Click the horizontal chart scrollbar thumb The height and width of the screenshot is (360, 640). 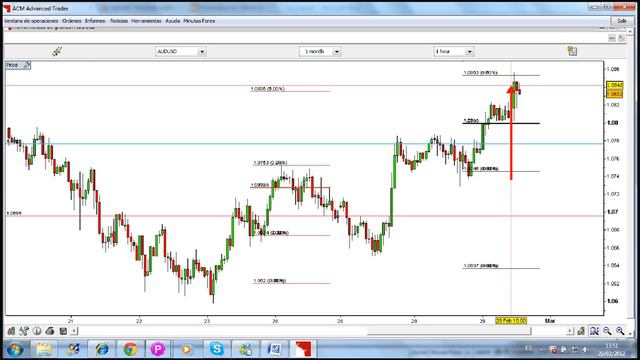[449, 331]
